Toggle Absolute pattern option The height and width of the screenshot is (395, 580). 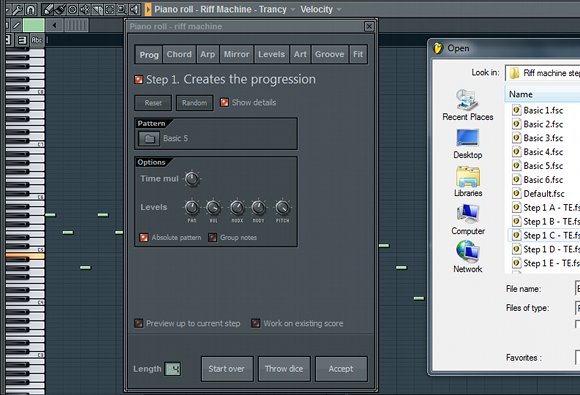(144, 237)
